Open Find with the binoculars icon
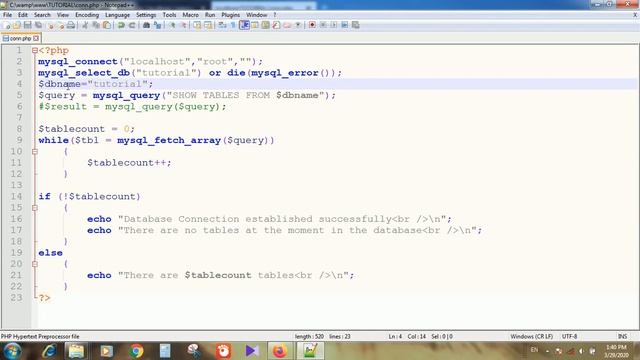The width and height of the screenshot is (640, 360). [x=146, y=25]
